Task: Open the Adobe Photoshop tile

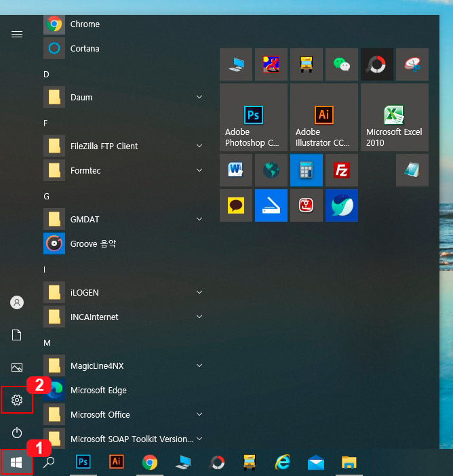Action: pyautogui.click(x=254, y=117)
